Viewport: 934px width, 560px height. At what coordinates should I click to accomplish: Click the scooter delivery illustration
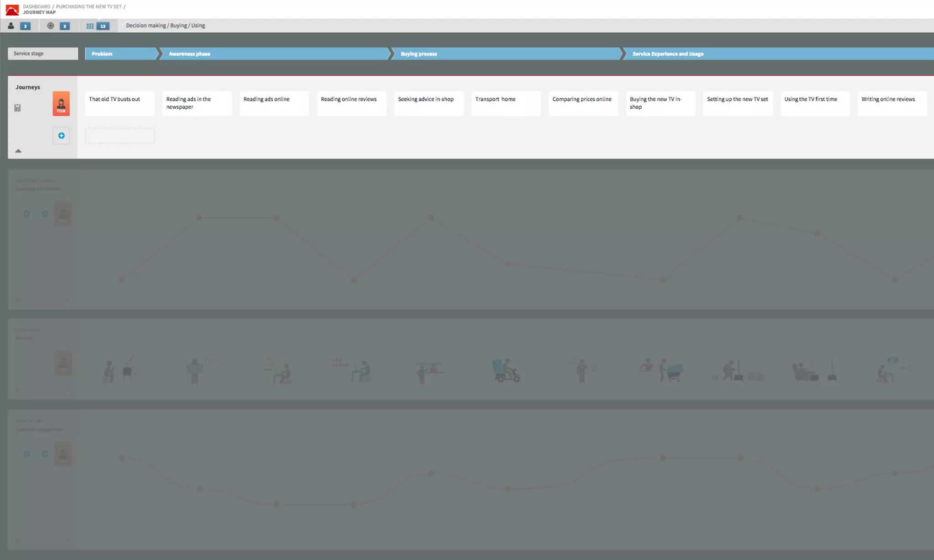pyautogui.click(x=506, y=370)
